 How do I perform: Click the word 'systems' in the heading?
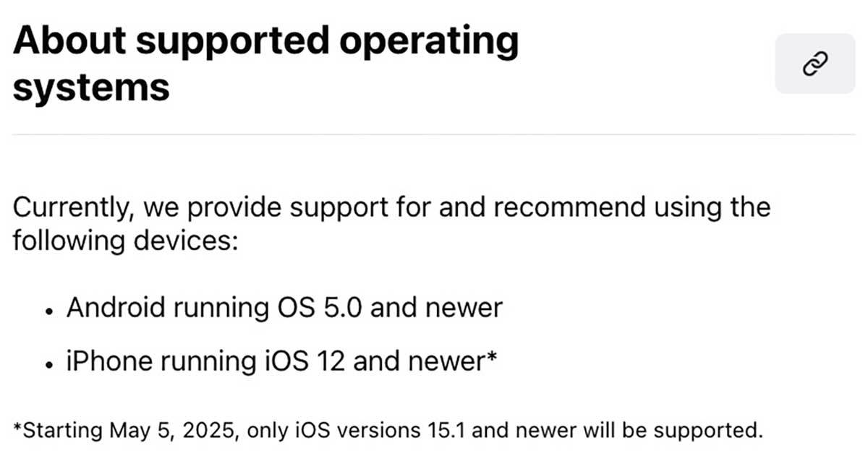[x=91, y=88]
